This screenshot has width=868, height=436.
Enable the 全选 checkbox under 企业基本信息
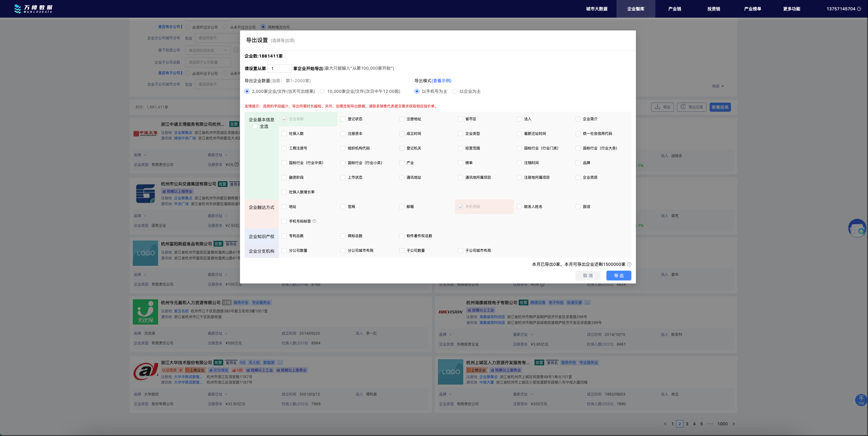255,126
